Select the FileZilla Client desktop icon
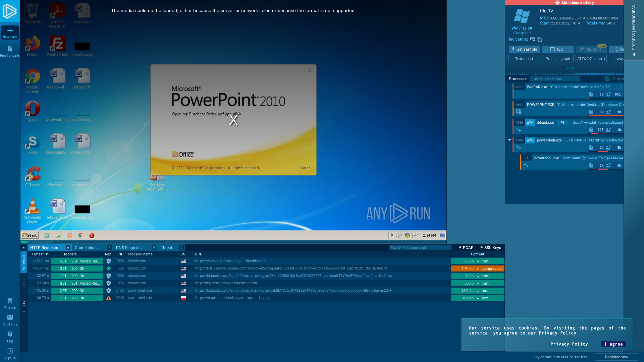 click(x=57, y=46)
